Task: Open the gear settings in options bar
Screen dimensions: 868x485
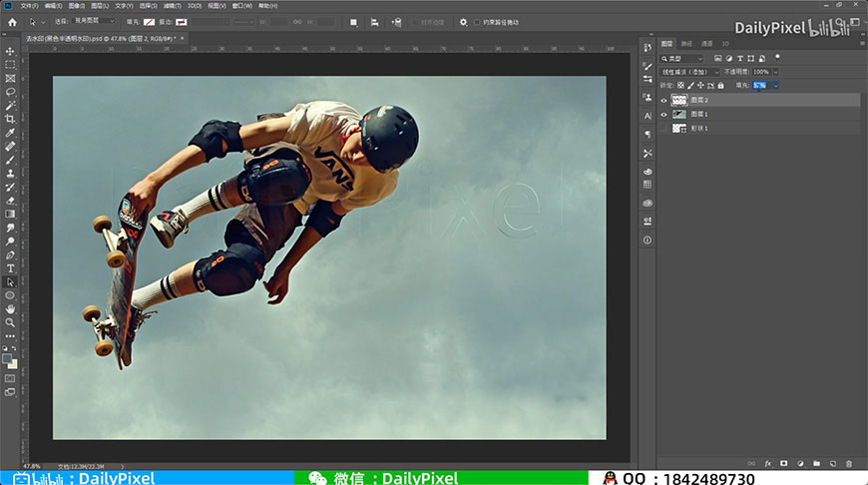Action: (463, 22)
